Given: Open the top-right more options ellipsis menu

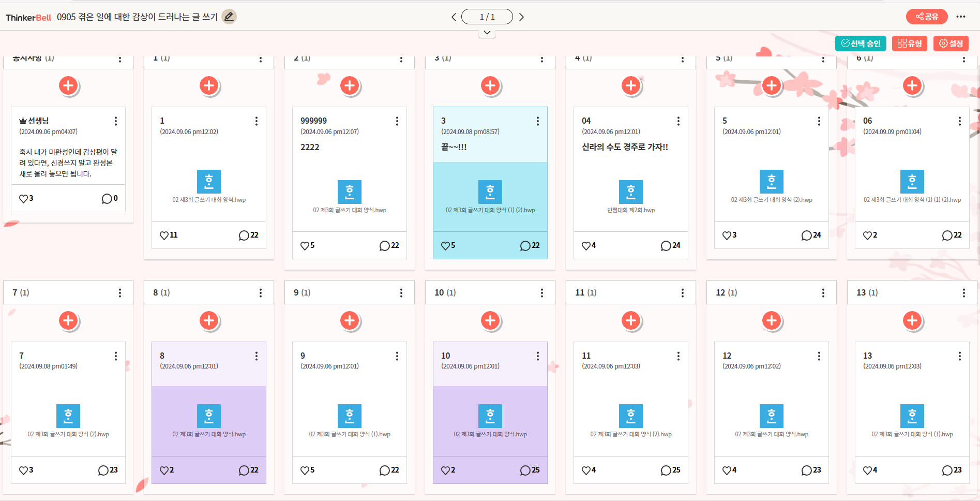Looking at the screenshot, I should (x=961, y=17).
